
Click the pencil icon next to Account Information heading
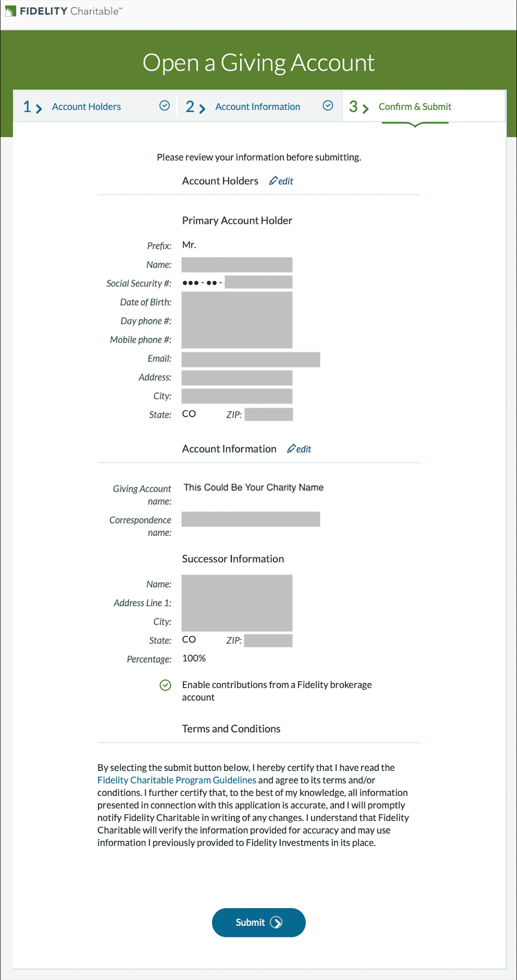[291, 449]
